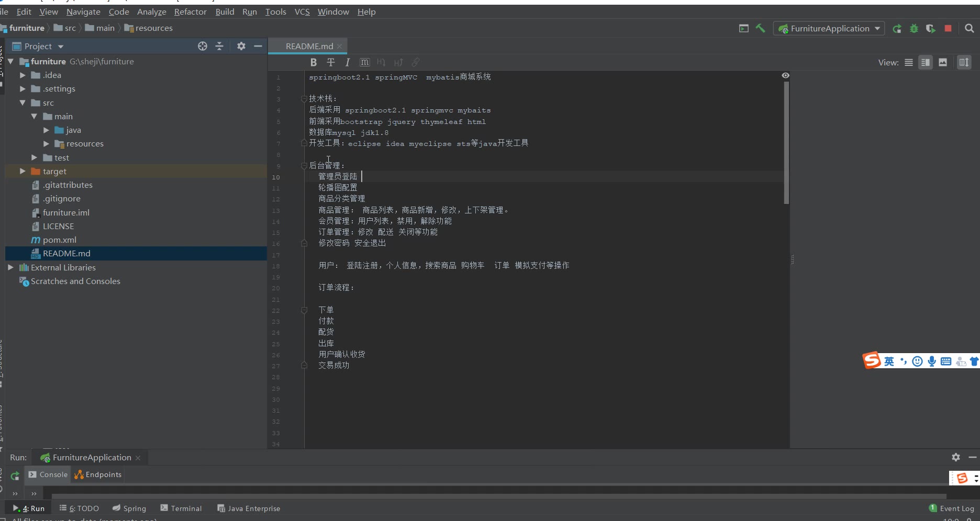This screenshot has width=980, height=521.
Task: Switch view to editor and preview
Action: pyautogui.click(x=926, y=62)
